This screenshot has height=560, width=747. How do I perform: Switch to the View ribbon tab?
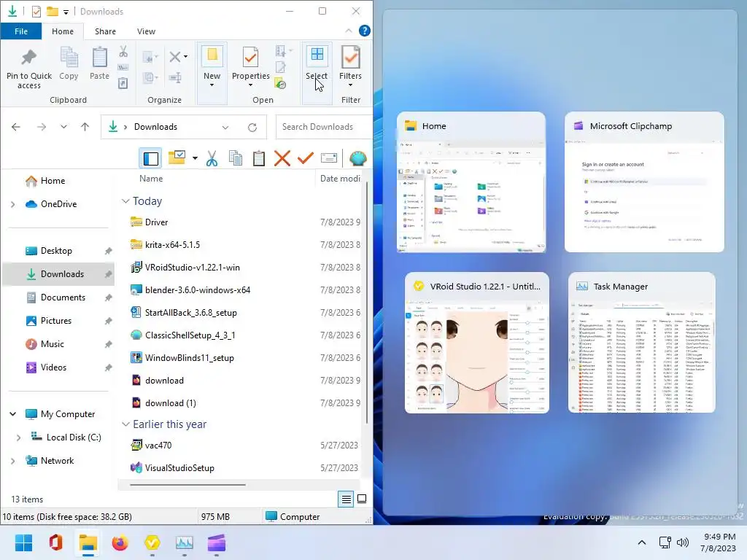[146, 31]
